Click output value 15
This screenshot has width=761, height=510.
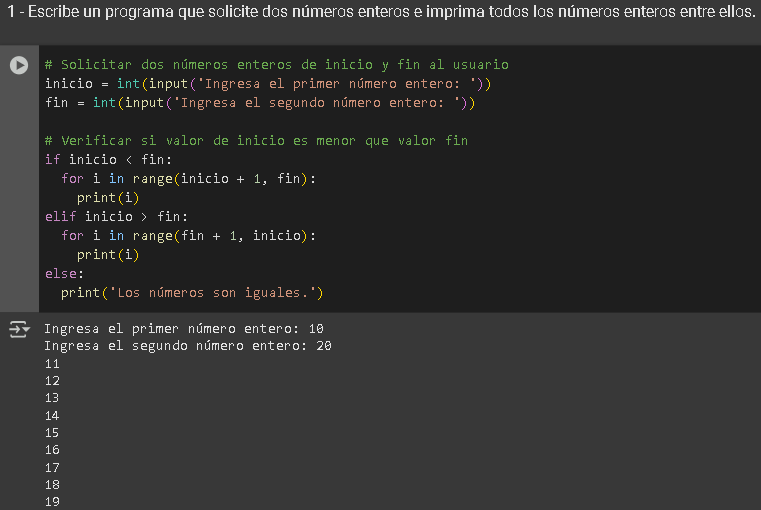point(52,432)
